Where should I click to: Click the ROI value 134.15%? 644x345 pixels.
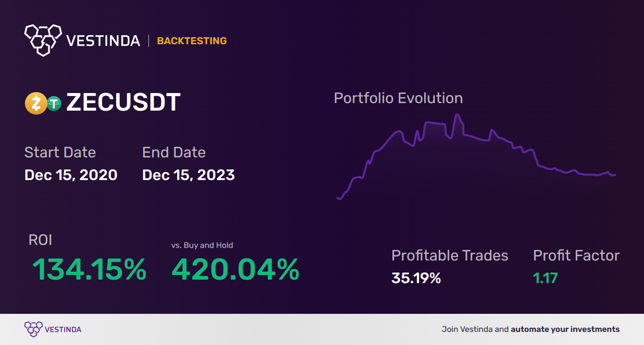[89, 270]
